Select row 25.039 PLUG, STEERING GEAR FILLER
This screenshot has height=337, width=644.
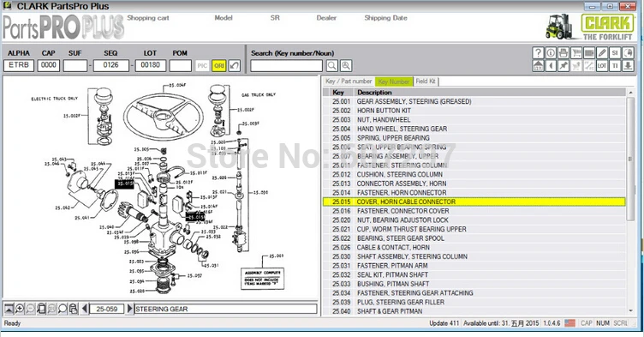click(474, 302)
